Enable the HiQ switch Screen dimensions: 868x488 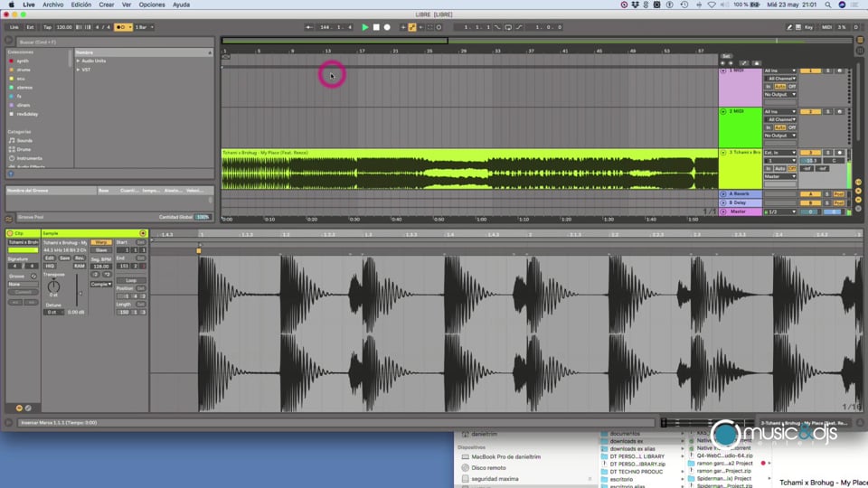(x=49, y=266)
